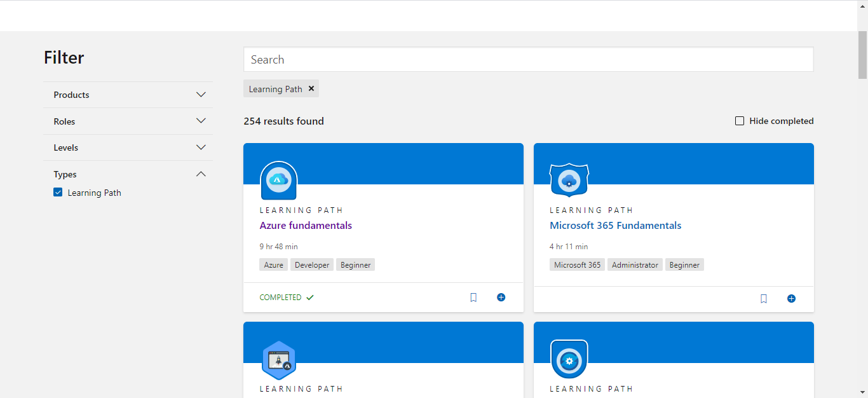Click the Azure tag on Azure fundamentals
868x398 pixels.
point(273,264)
